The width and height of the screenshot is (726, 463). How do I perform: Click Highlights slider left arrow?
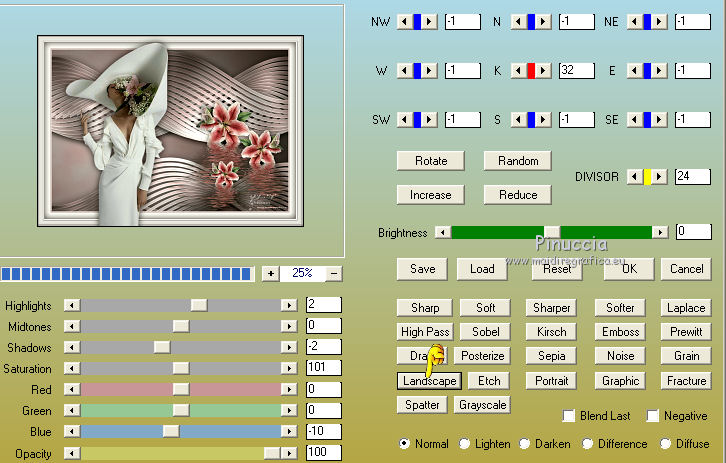pyautogui.click(x=72, y=305)
